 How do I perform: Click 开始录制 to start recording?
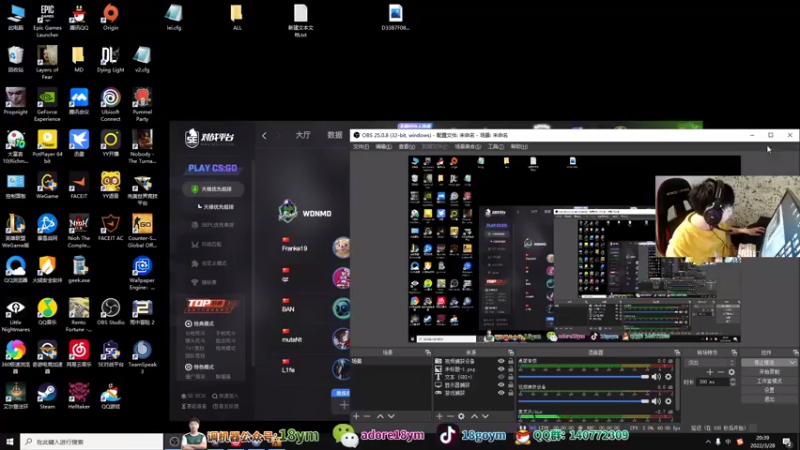coord(769,372)
